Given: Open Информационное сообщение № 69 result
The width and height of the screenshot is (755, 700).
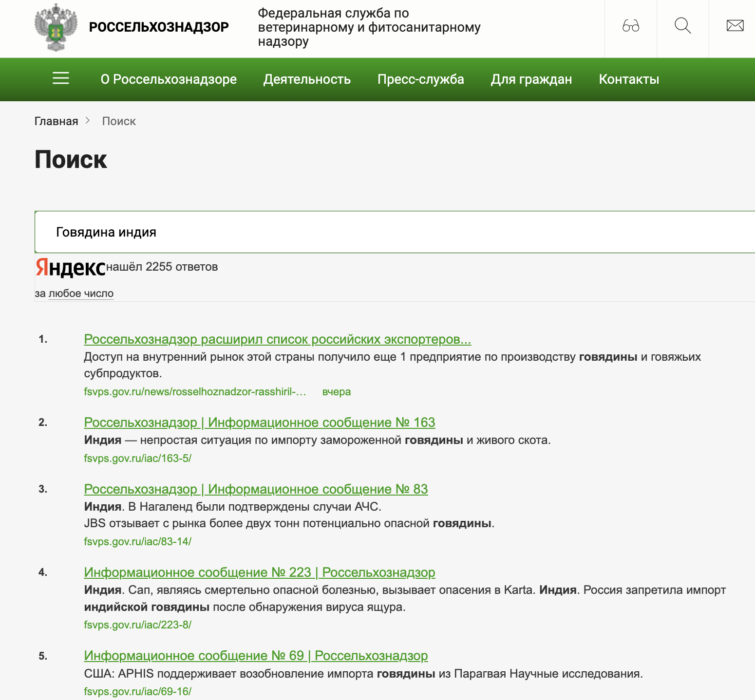Looking at the screenshot, I should tap(256, 656).
